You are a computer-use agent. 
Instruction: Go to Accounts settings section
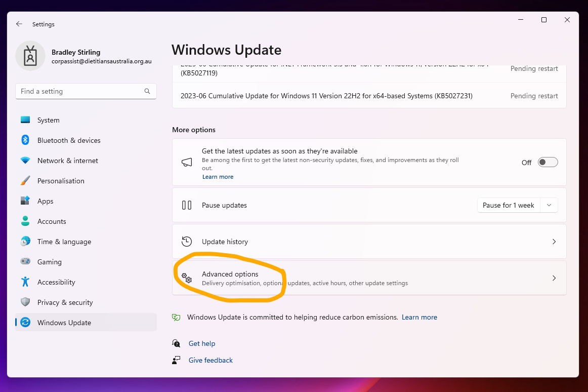pyautogui.click(x=52, y=221)
